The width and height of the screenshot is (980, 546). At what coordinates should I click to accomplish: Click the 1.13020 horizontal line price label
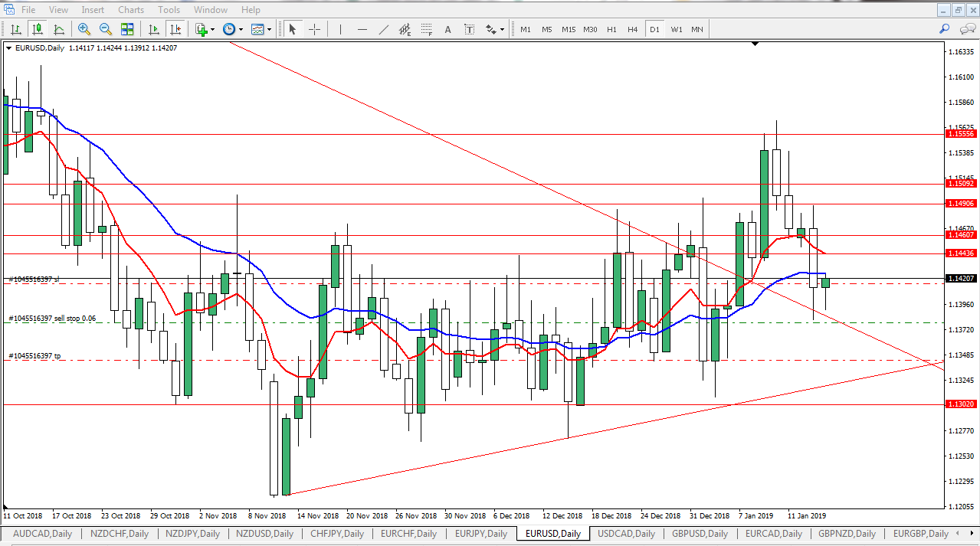pos(961,404)
